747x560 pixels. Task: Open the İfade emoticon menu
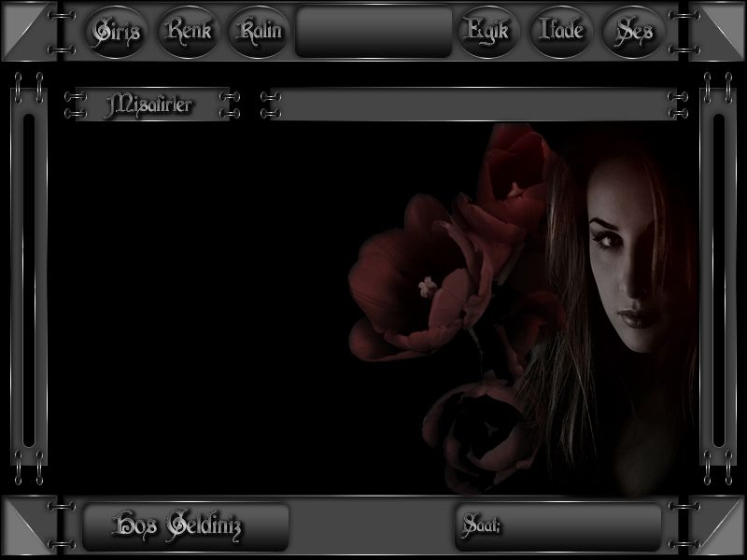[x=561, y=31]
